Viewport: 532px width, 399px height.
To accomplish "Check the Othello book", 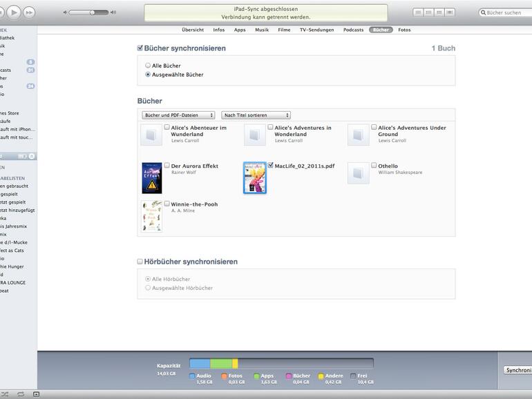I will coord(374,166).
